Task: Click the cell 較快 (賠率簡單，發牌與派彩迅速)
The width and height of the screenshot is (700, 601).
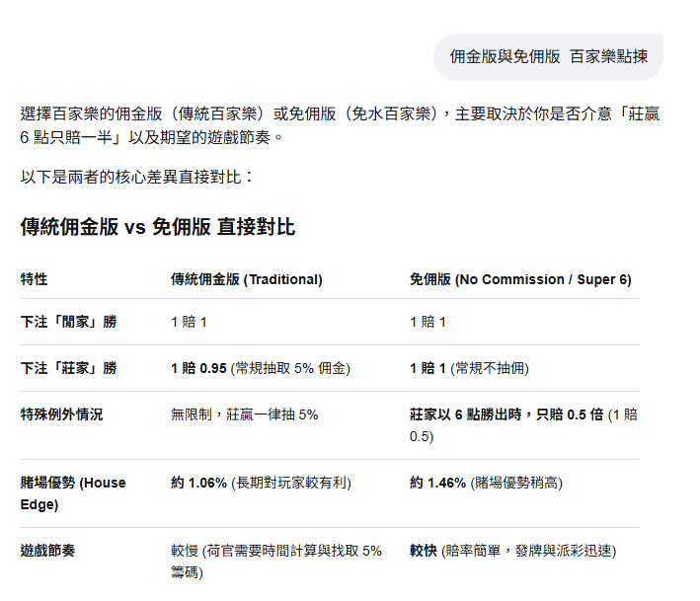Action: (x=513, y=551)
